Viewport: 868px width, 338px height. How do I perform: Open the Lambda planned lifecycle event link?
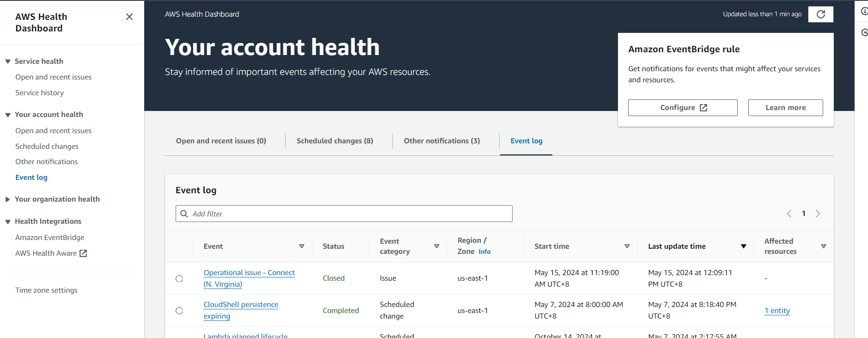[x=245, y=336]
